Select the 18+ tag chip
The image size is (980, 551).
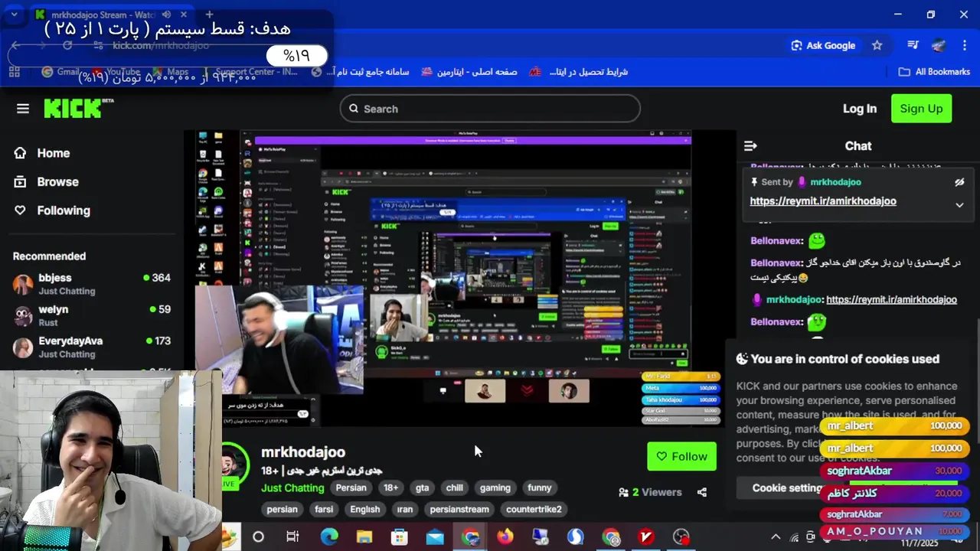(x=390, y=487)
